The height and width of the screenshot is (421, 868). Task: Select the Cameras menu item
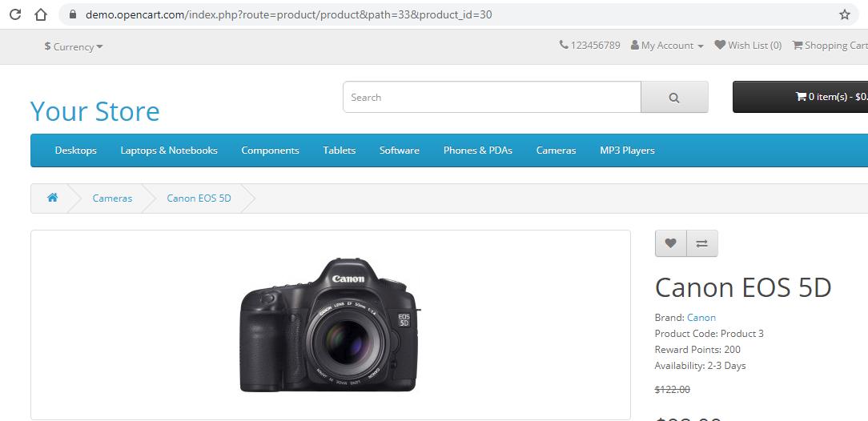point(556,150)
